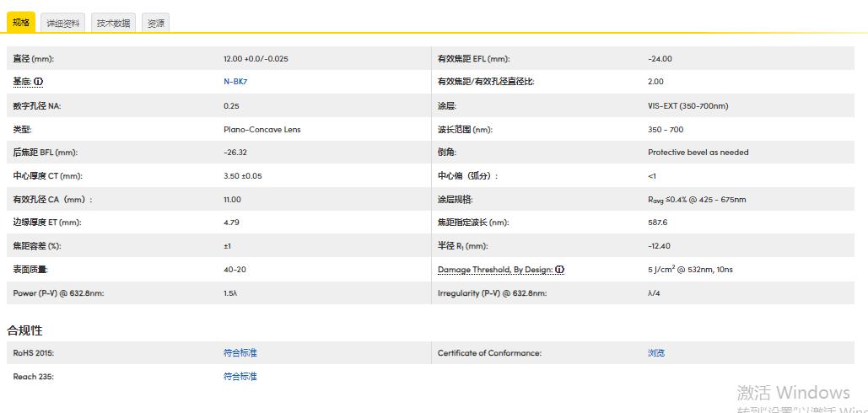Click the coating value VIS-EXT (350-700nm)

687,106
